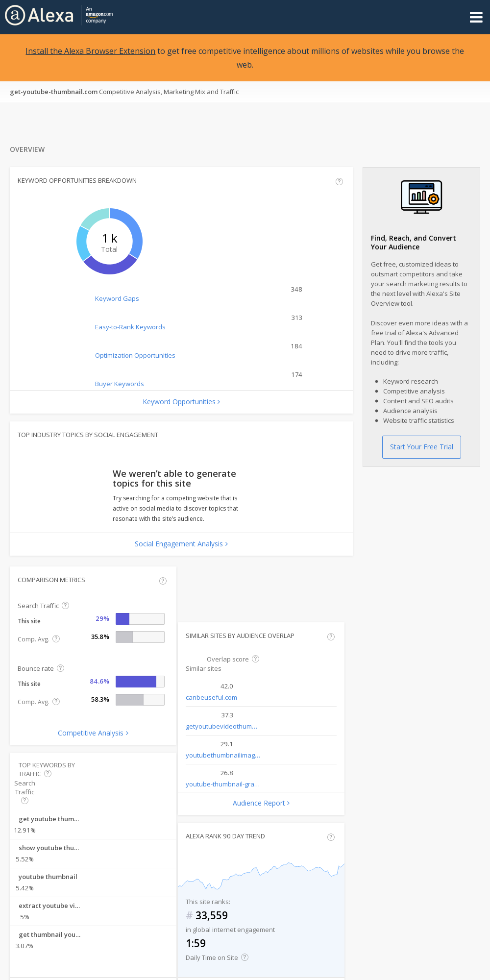Open canbeuseful.com similar site link

pyautogui.click(x=211, y=697)
